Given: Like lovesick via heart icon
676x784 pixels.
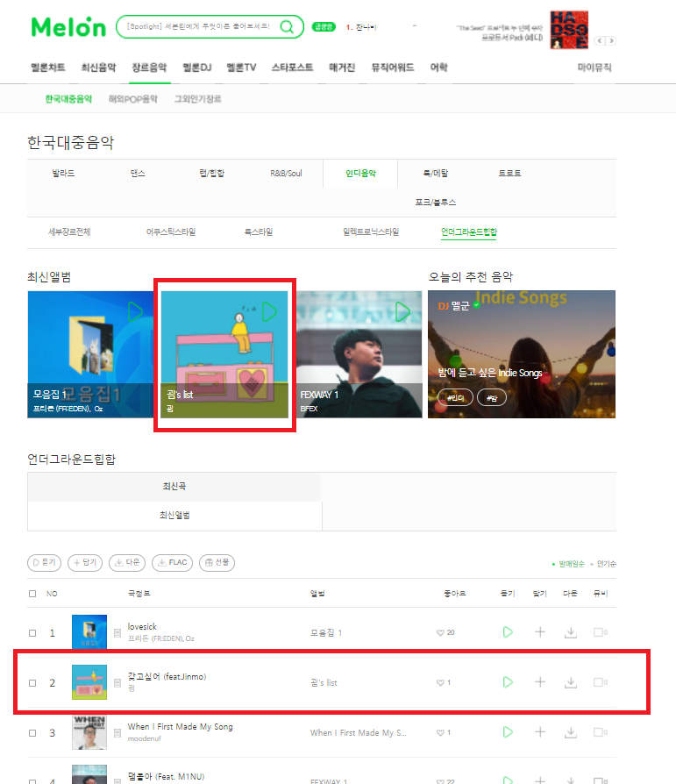Looking at the screenshot, I should [440, 632].
